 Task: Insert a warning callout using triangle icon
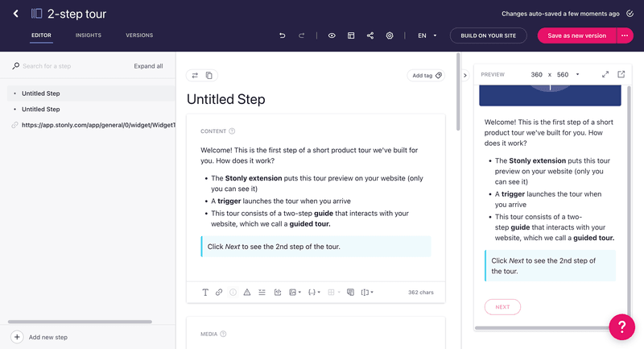[x=247, y=293]
